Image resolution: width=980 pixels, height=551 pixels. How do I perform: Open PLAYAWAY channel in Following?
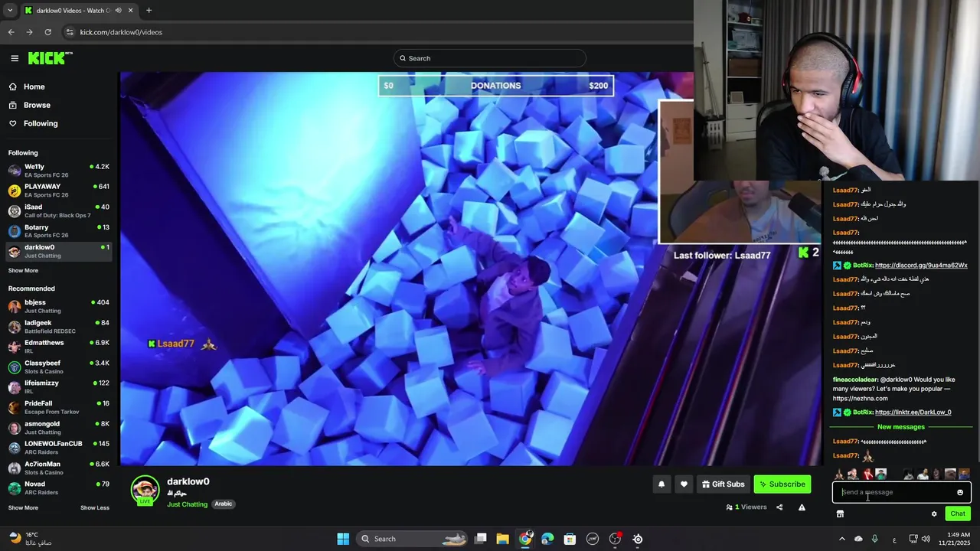(x=59, y=191)
